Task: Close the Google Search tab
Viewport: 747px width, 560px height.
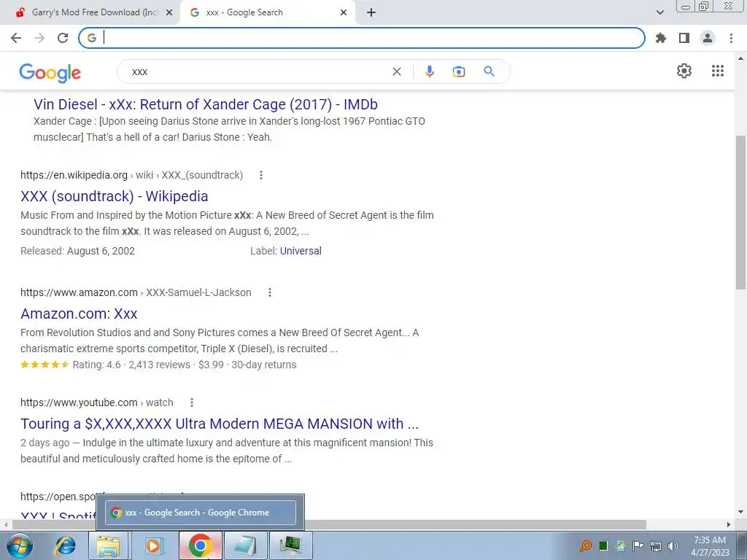Action: click(344, 12)
